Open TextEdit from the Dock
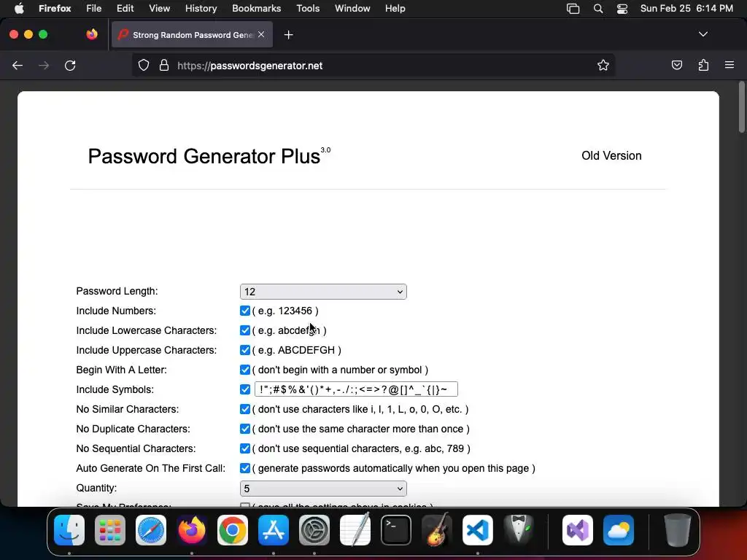This screenshot has width=747, height=560. (355, 530)
